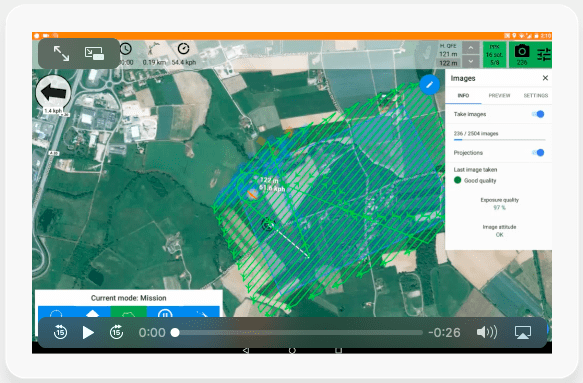Switch to the PREVIEW tab
583x383 pixels.
tap(499, 96)
